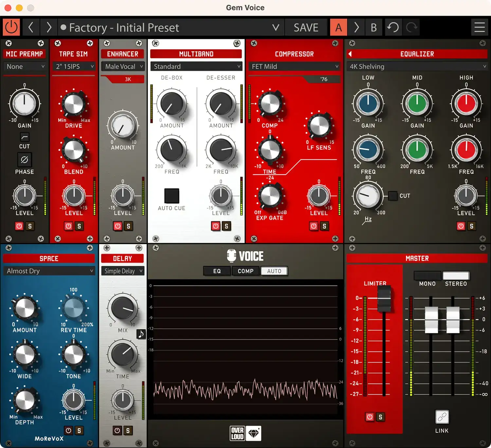The height and width of the screenshot is (448, 491).
Task: Go to previous preset with left arrow
Action: tap(31, 27)
